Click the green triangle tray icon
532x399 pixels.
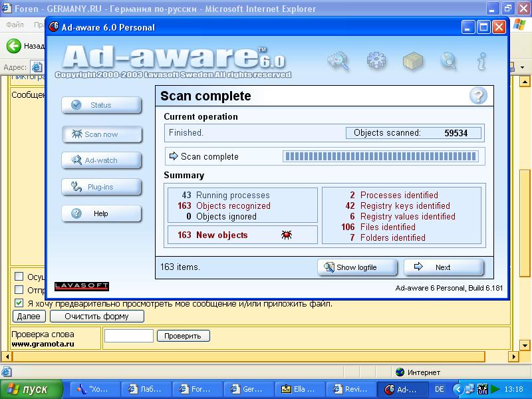tap(495, 389)
